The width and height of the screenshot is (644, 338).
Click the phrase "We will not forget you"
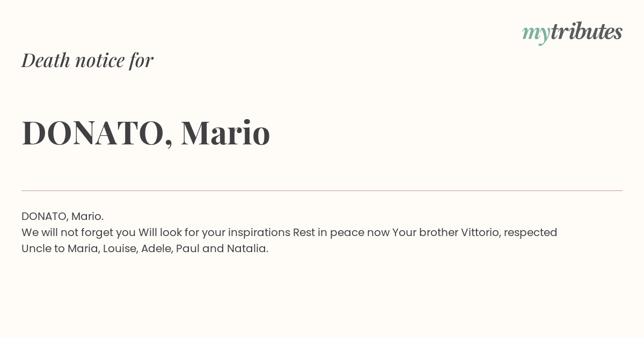[x=78, y=232]
